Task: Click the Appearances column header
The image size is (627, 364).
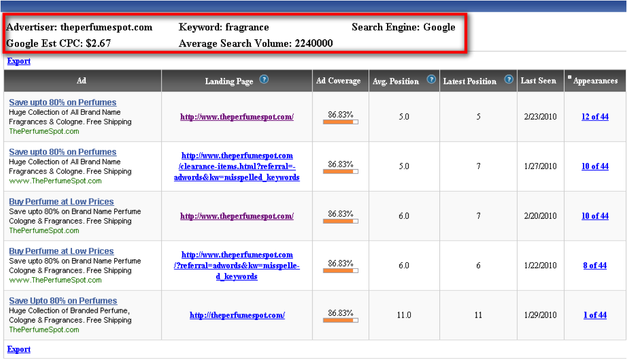Action: click(x=595, y=81)
